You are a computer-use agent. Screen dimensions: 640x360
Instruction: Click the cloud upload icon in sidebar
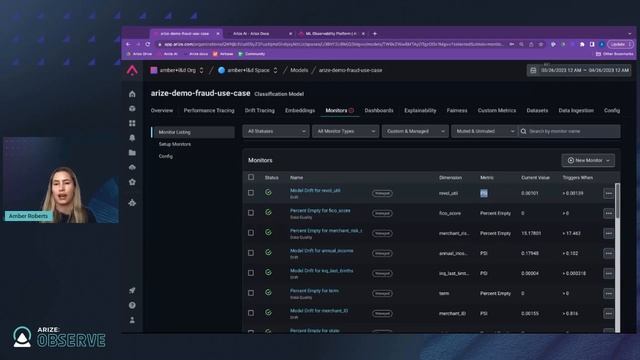(x=132, y=167)
